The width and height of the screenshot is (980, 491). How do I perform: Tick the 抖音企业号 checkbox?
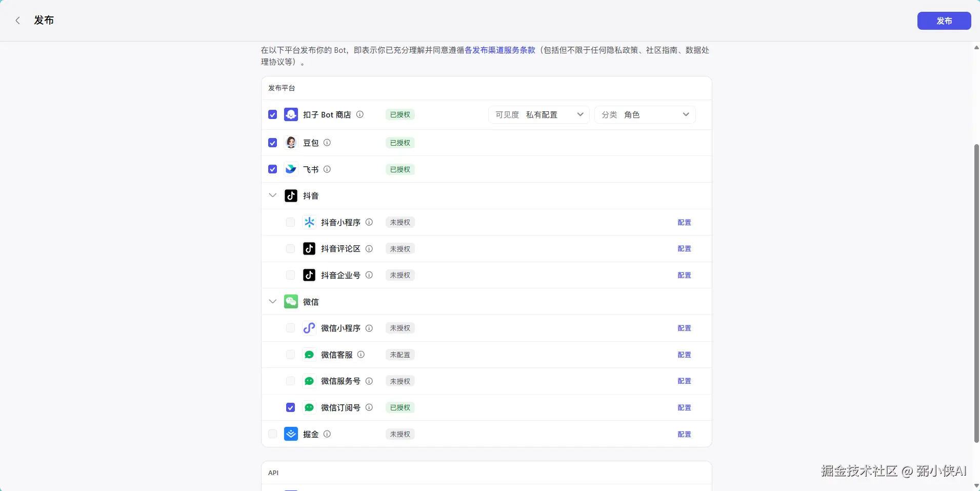(290, 275)
